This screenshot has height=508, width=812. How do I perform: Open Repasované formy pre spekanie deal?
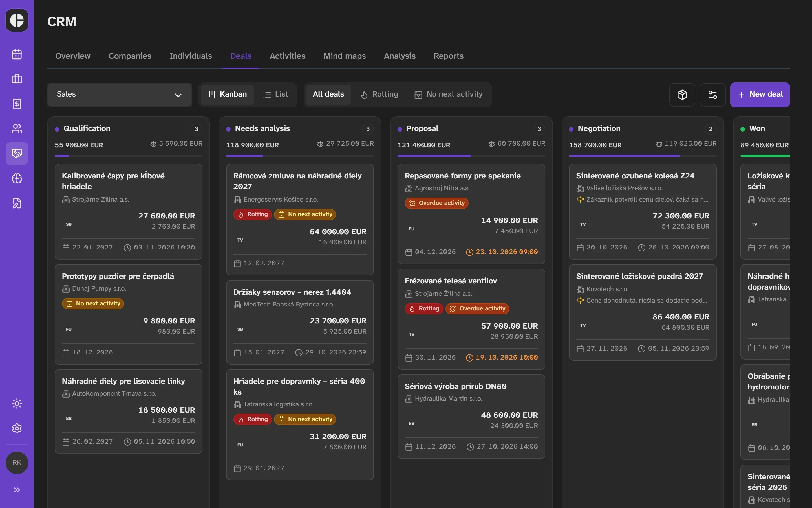coord(471,214)
